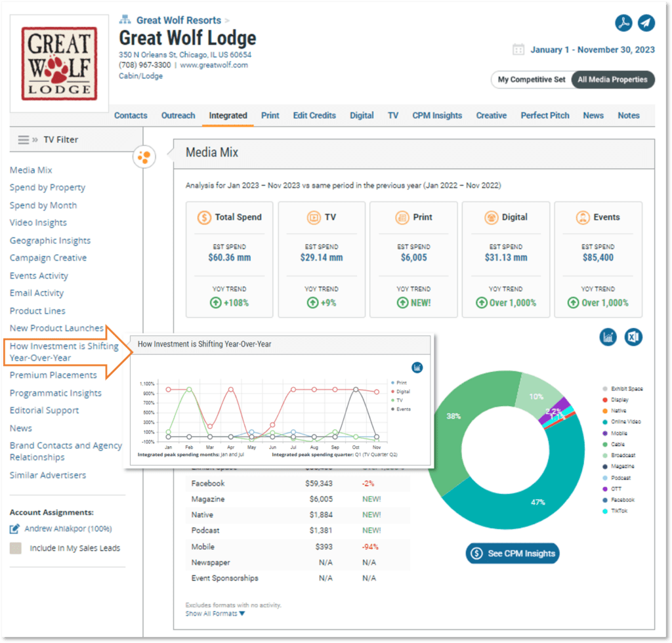The height and width of the screenshot is (643, 672).
Task: Toggle the TV Filter hamburger menu
Action: pyautogui.click(x=23, y=140)
